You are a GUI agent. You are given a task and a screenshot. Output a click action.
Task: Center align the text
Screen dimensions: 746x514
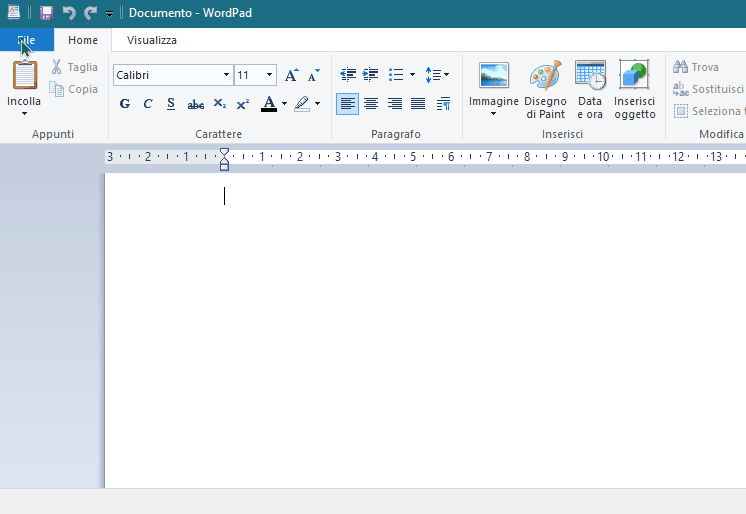371,103
